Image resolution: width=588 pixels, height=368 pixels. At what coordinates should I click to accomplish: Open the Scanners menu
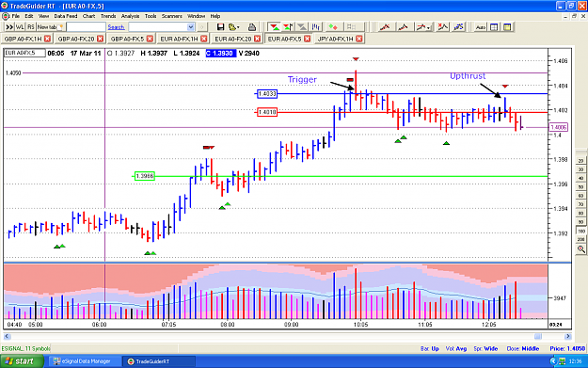coord(172,16)
